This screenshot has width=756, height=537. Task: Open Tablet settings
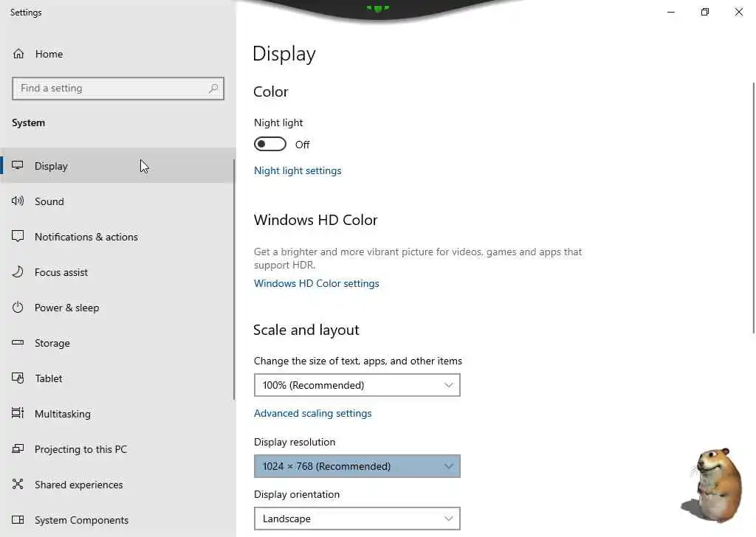click(117, 378)
